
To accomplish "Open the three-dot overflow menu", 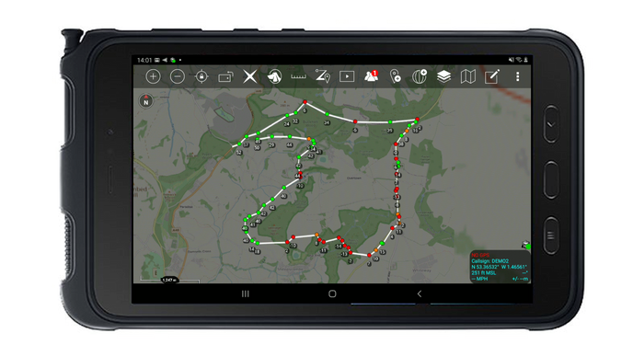I will tap(517, 76).
